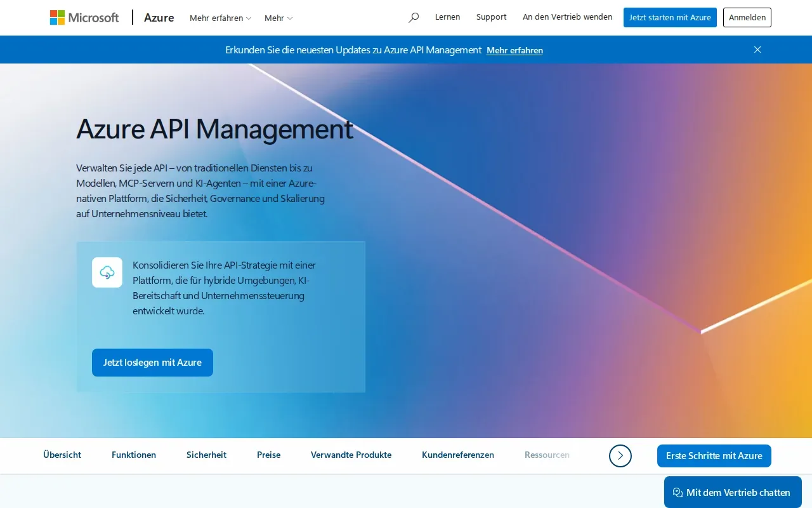Expand the Mehr erfahren dropdown
The image size is (812, 508).
pos(220,18)
